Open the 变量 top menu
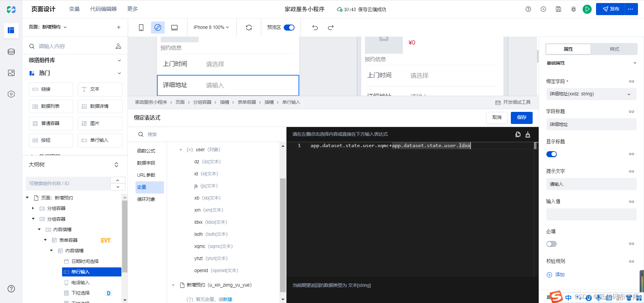The width and height of the screenshot is (644, 303). [x=74, y=9]
